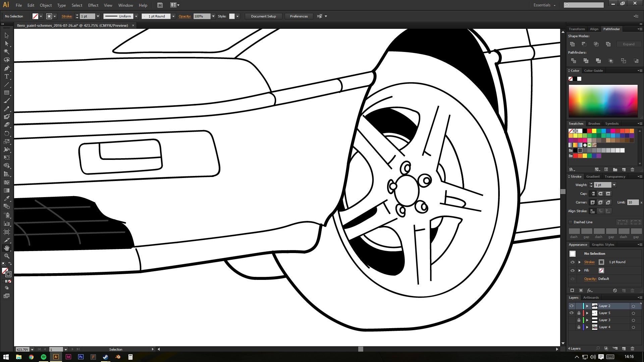Hide Layer 2 with its eye icon
Screen dimensions: 644x362
(x=572, y=306)
